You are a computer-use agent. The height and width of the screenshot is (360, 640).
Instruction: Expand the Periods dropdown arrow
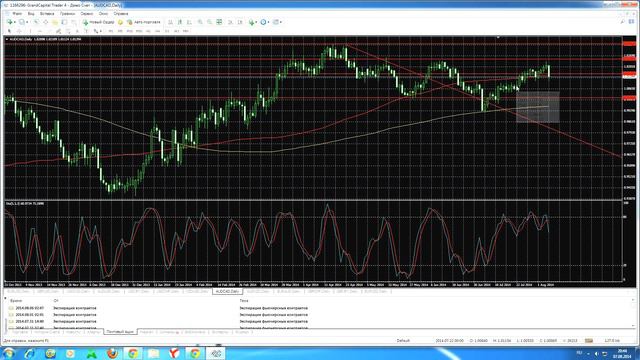(x=268, y=22)
